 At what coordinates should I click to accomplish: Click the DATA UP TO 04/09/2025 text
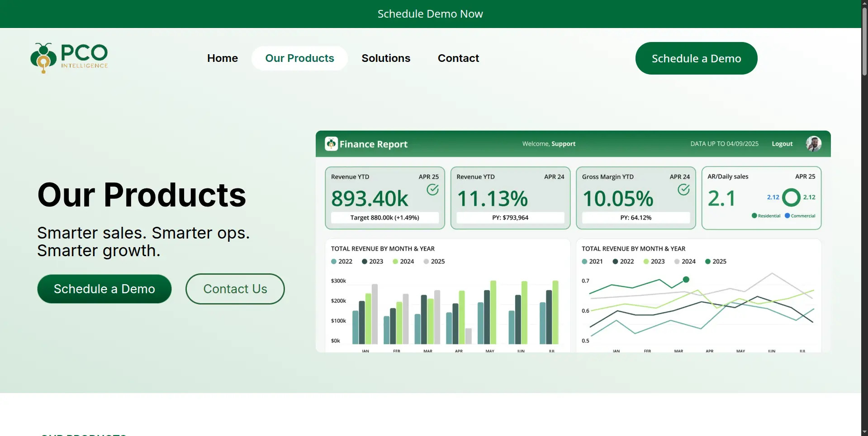tap(724, 144)
